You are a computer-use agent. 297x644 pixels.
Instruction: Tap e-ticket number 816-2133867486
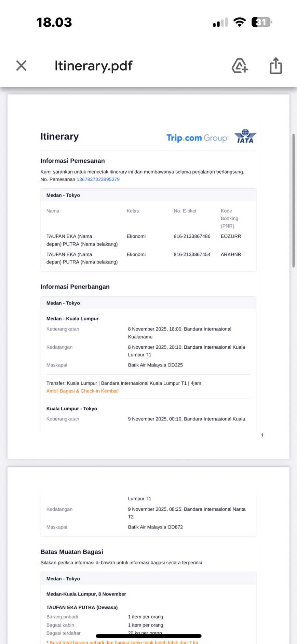(x=192, y=236)
